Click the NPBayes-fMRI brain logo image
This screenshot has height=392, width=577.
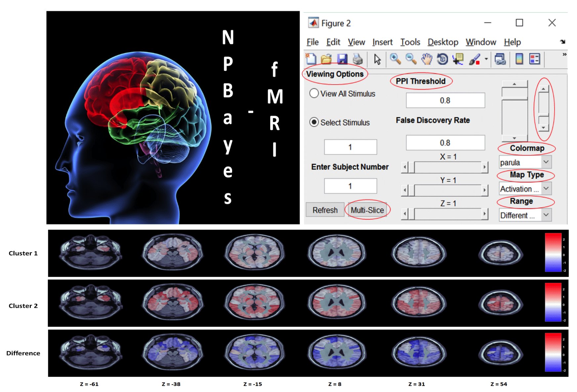173,118
